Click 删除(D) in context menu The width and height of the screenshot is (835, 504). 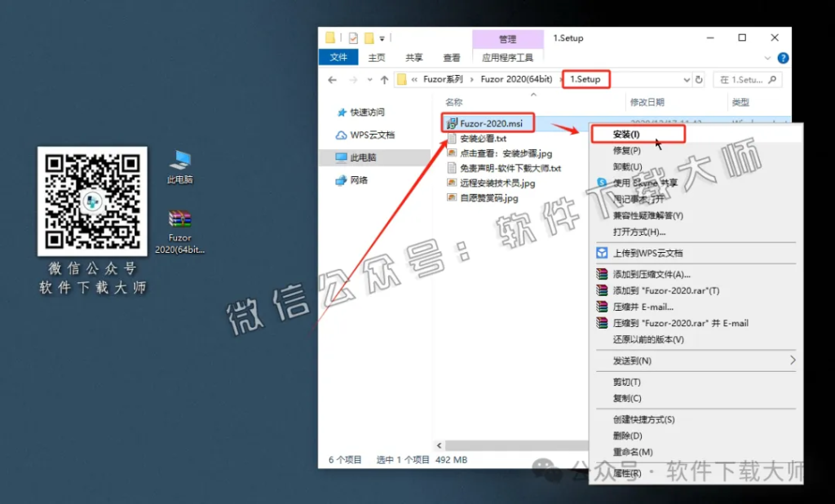tap(627, 435)
